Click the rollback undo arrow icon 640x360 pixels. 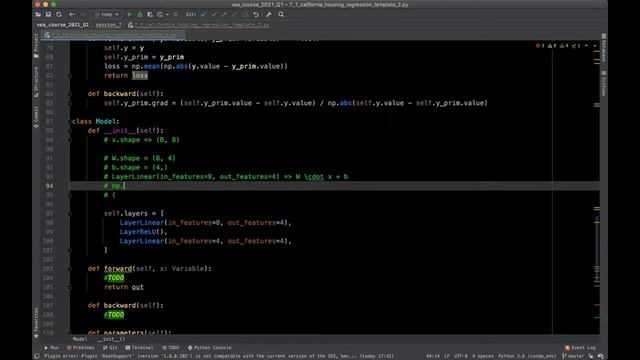256,14
